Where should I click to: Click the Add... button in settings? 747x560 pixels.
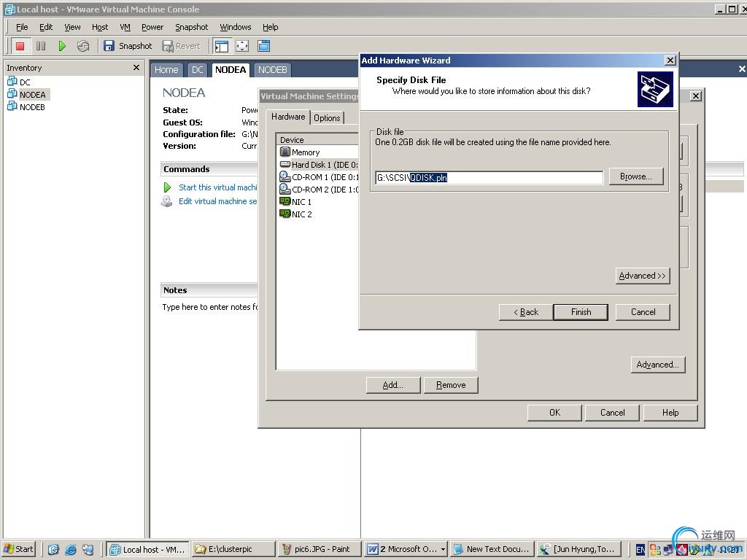(x=393, y=385)
